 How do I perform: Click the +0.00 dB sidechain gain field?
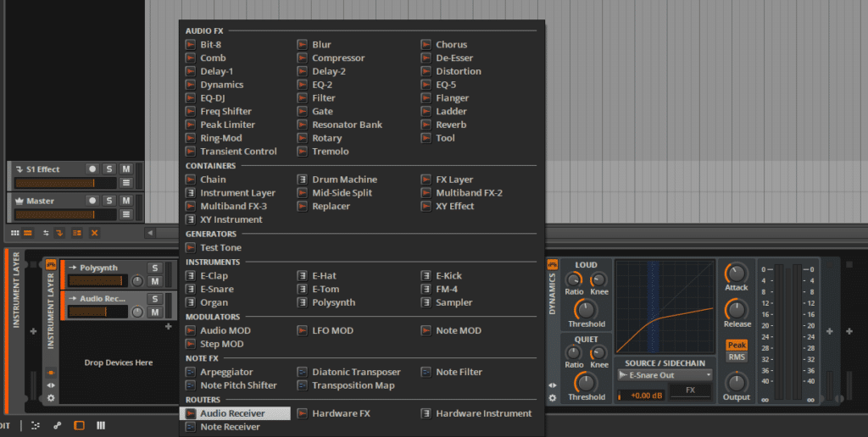pyautogui.click(x=641, y=396)
